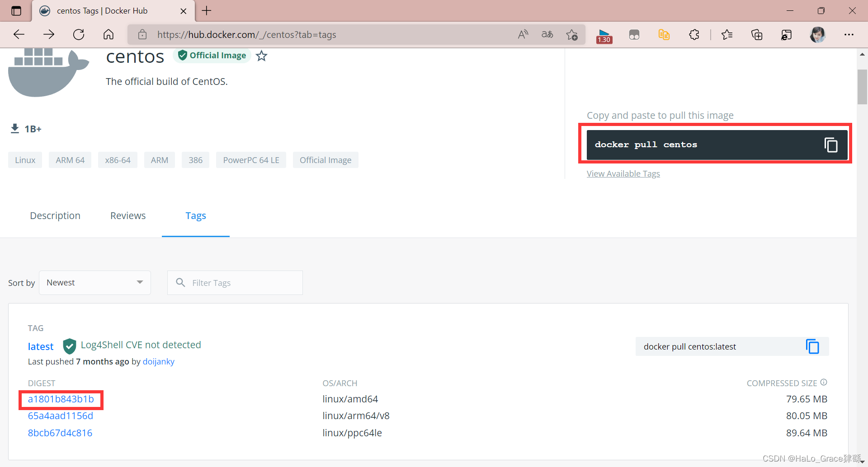Click the linux/arm64/v8 architecture text
This screenshot has width=868, height=467.
coord(356,416)
